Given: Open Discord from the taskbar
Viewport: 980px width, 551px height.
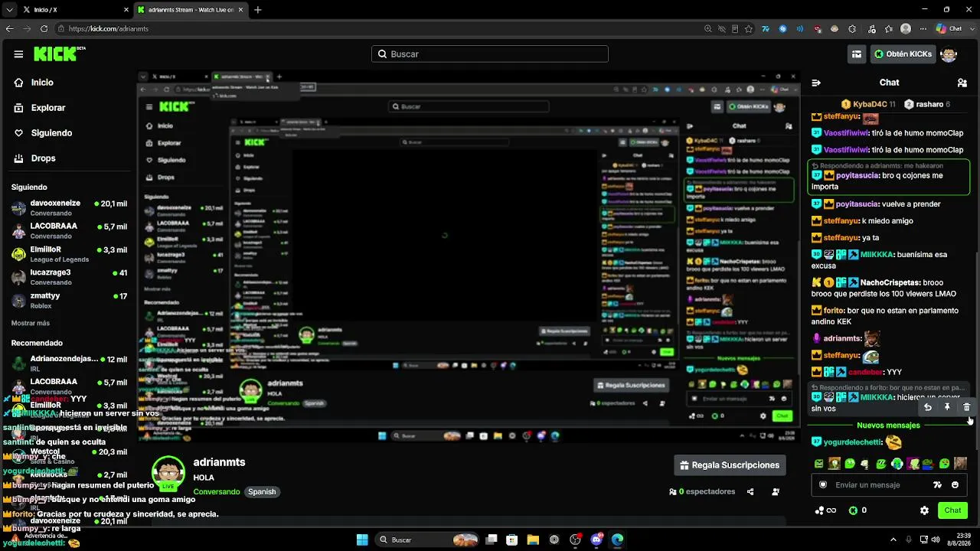Looking at the screenshot, I should 596,540.
